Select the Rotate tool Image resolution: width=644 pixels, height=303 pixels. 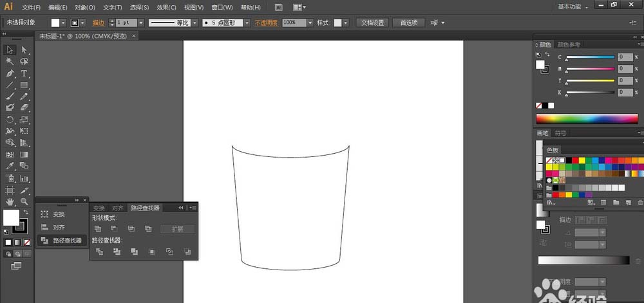coord(10,120)
